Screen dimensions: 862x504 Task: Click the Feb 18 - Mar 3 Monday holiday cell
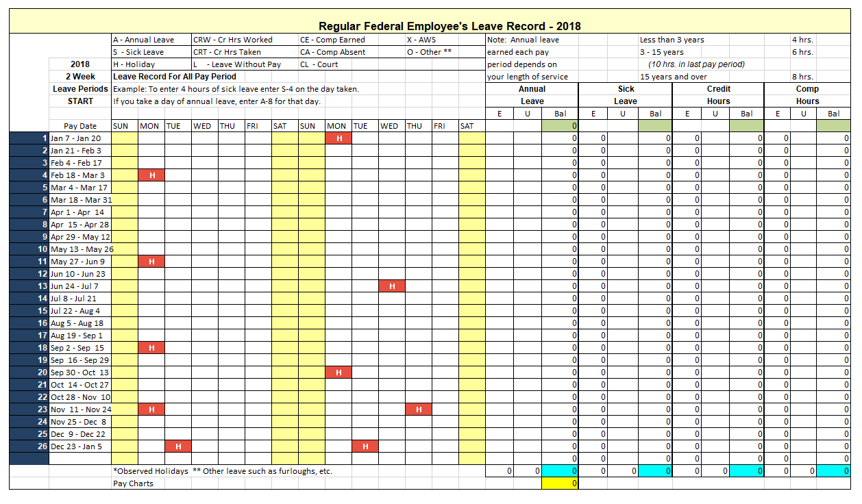pyautogui.click(x=151, y=175)
